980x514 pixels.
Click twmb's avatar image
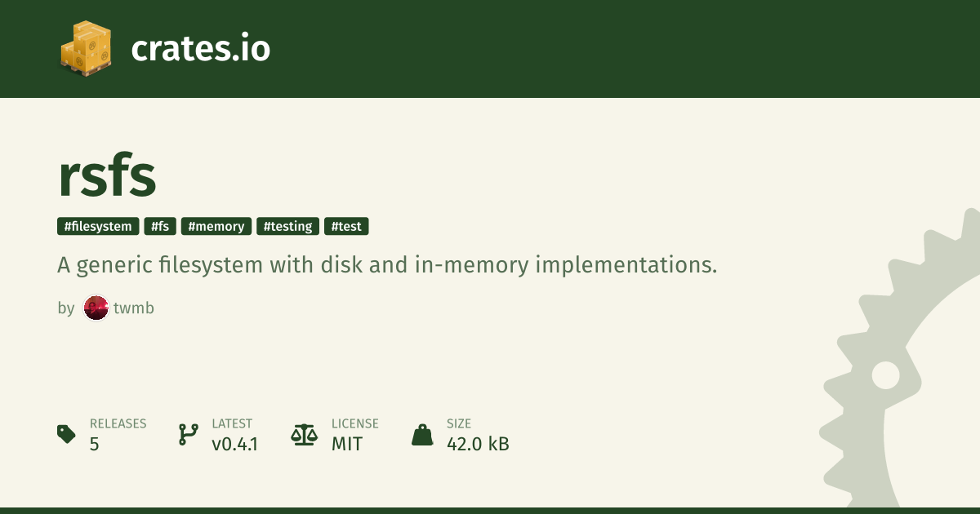96,308
